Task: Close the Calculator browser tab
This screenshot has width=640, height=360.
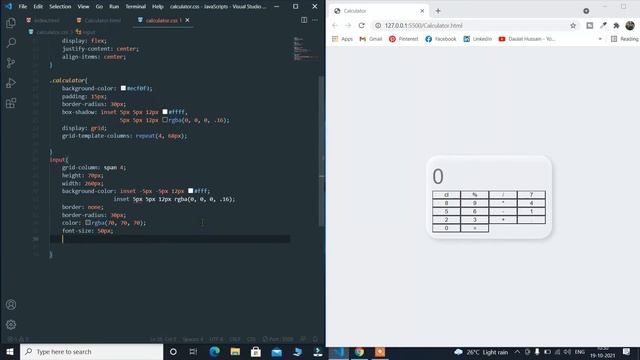Action: (x=422, y=11)
